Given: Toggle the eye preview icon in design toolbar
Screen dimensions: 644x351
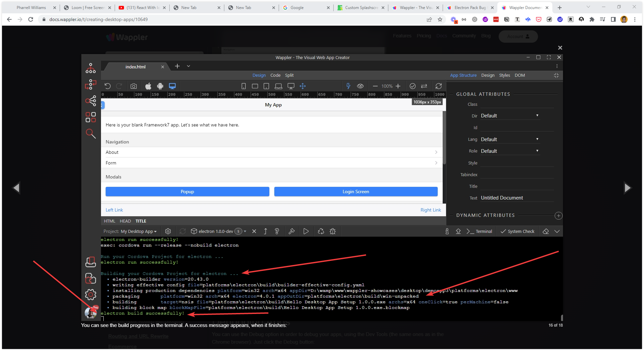Looking at the screenshot, I should (x=360, y=86).
